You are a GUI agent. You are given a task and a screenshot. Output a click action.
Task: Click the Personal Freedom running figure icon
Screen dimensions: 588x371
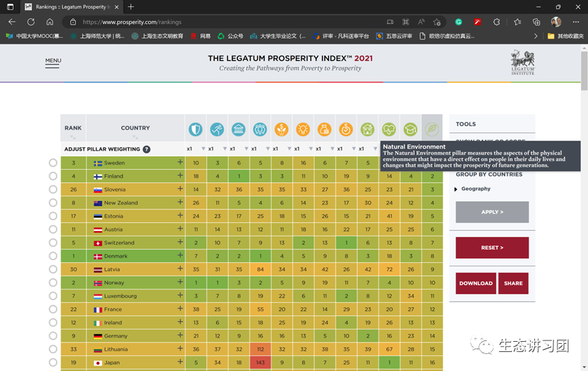217,129
